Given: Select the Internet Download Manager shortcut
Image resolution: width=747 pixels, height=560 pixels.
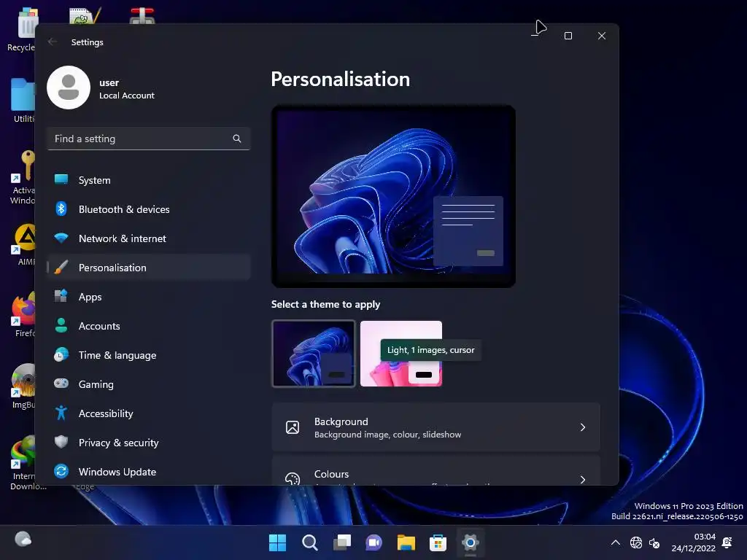Looking at the screenshot, I should [x=23, y=462].
